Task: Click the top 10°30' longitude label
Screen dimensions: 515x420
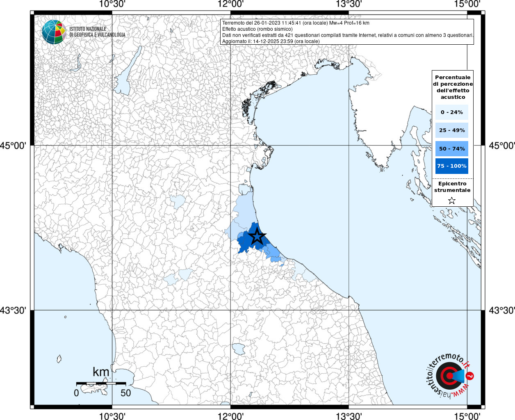Action: pyautogui.click(x=112, y=4)
